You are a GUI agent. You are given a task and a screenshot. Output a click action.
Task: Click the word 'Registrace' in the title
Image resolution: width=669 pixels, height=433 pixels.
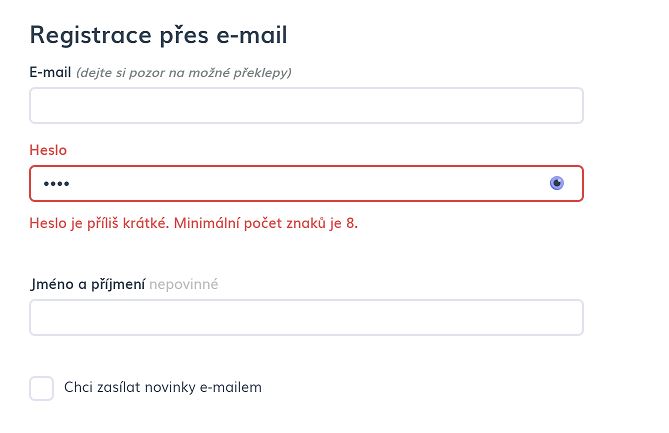click(90, 35)
